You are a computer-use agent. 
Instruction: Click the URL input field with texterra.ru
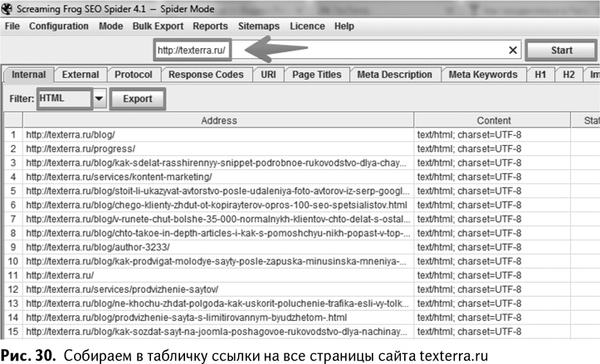tap(332, 51)
